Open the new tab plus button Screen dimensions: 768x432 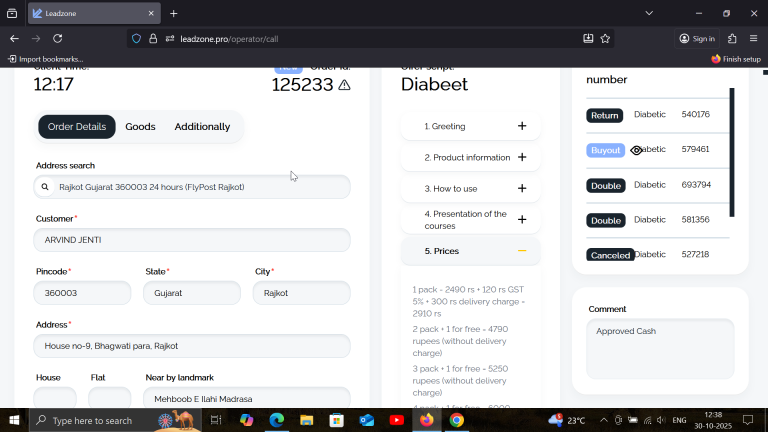click(x=173, y=14)
